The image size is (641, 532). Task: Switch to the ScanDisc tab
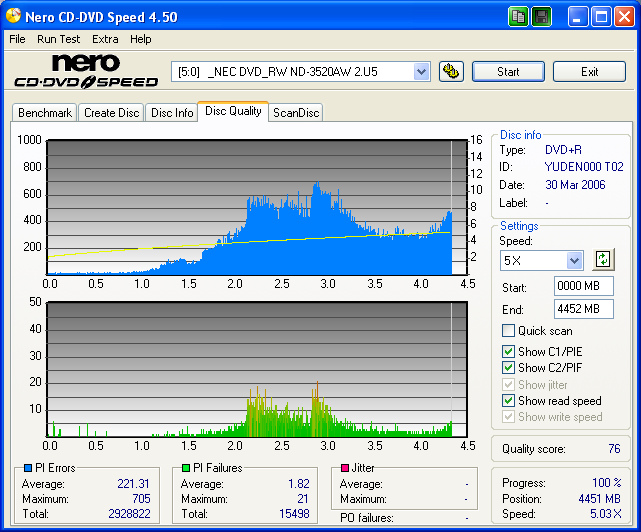[x=296, y=113]
